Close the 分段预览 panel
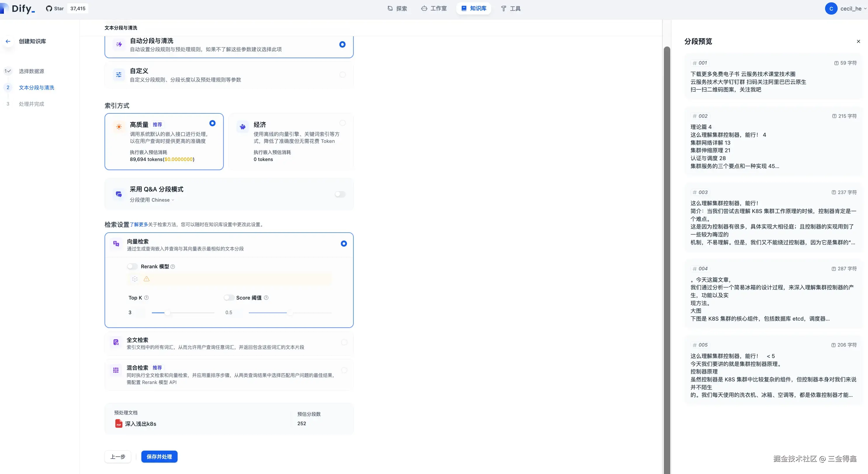Screen dimensions: 868x474 click(x=858, y=41)
